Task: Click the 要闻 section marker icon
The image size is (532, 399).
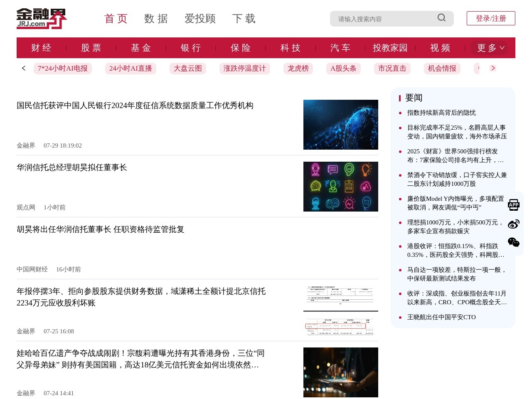Action: pos(400,98)
